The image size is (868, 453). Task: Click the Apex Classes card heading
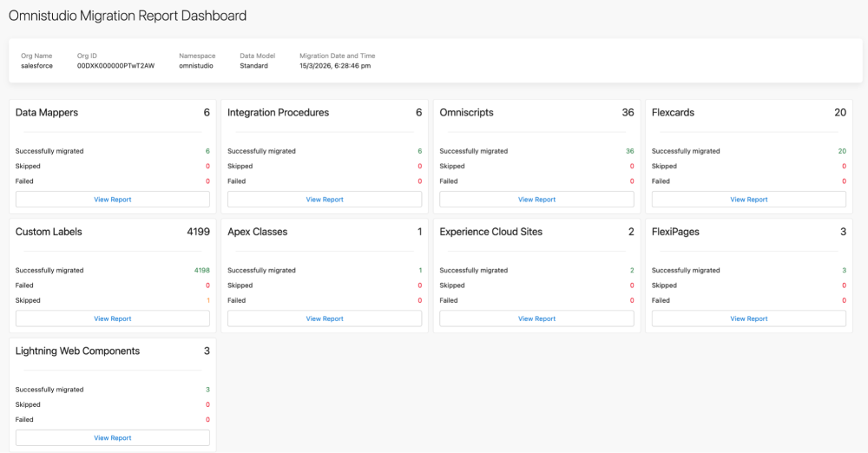258,232
